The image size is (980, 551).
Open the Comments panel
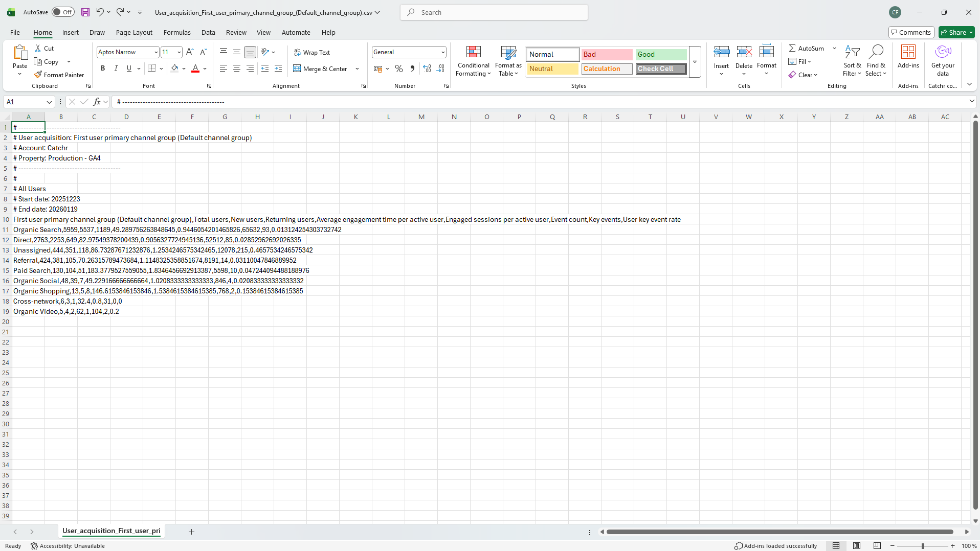point(911,32)
